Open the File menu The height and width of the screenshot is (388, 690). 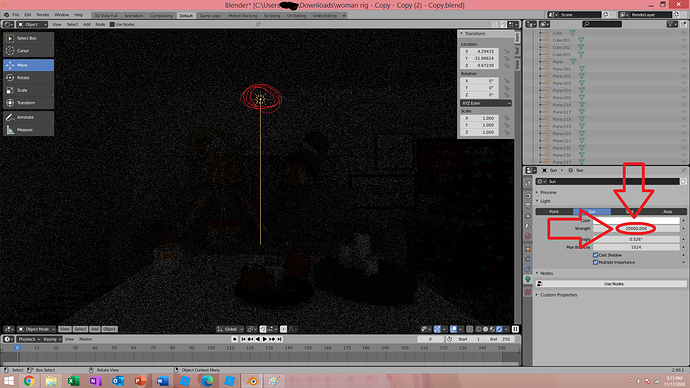[16, 15]
